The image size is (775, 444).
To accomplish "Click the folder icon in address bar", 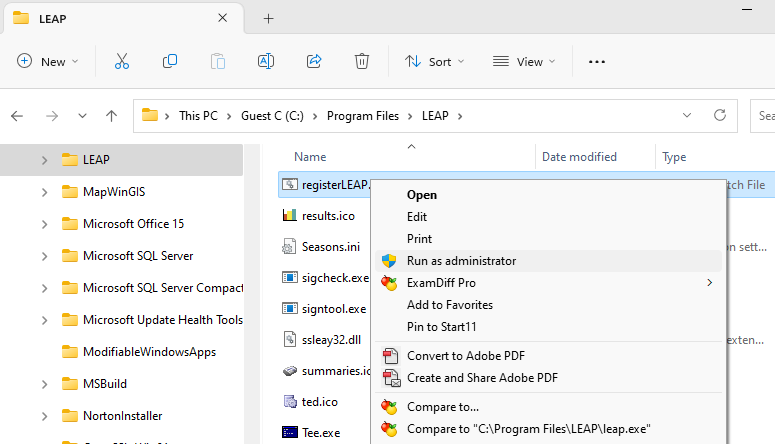I will [x=150, y=115].
